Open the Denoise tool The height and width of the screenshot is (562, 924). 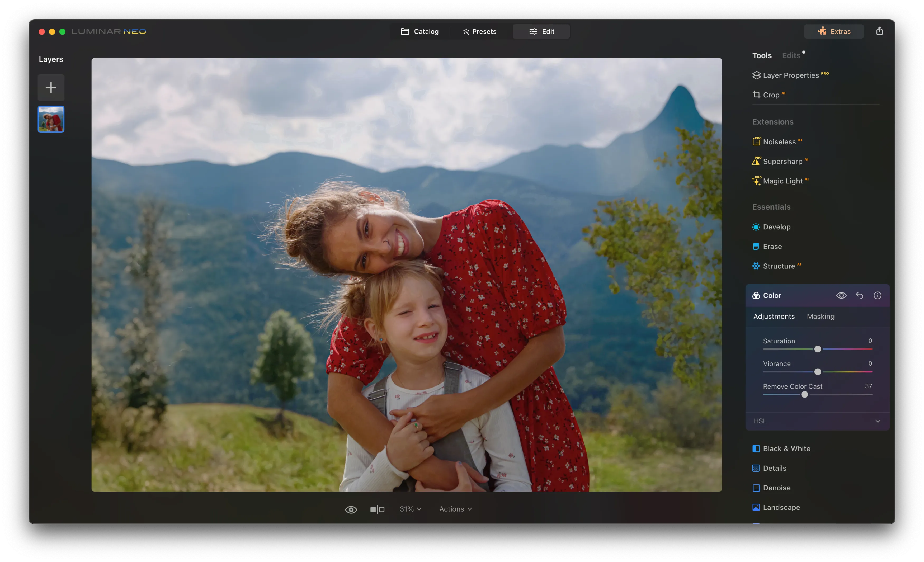777,488
